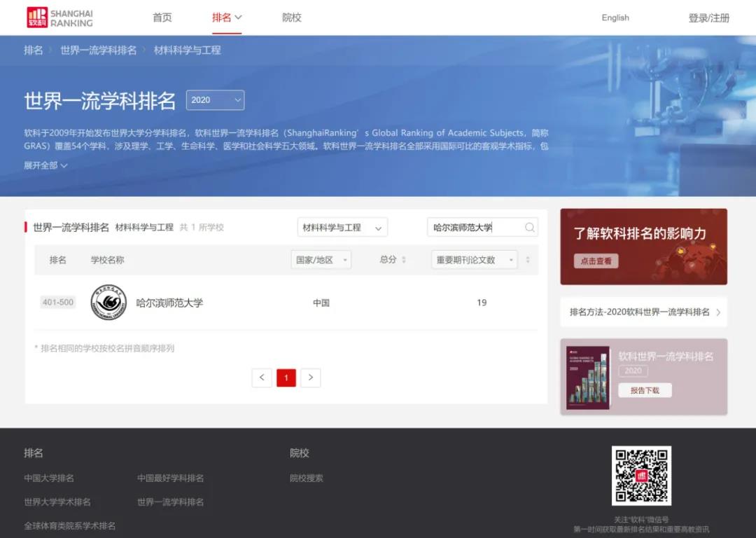Click the 报告下载 button
The image size is (756, 538).
point(645,390)
